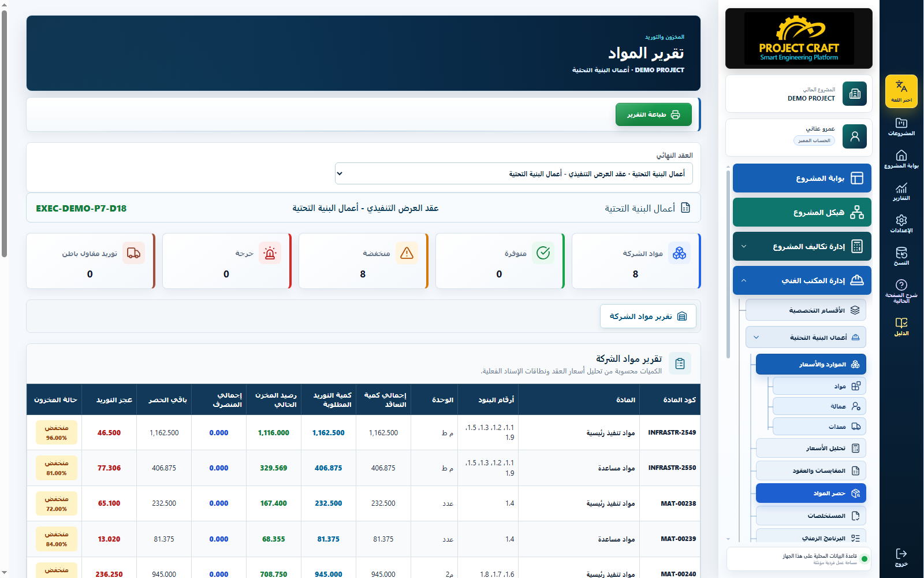Click شرح الصفحة الحالية help icon
924x578 pixels.
click(901, 291)
